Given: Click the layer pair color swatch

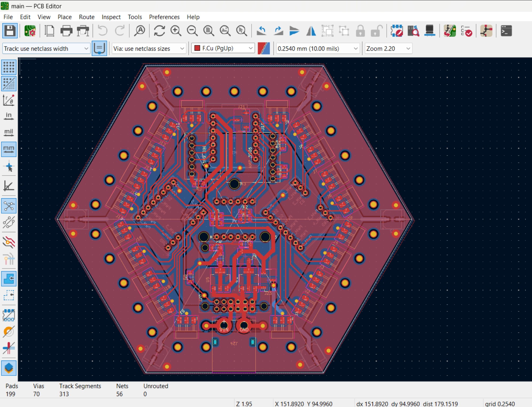Looking at the screenshot, I should (x=264, y=48).
